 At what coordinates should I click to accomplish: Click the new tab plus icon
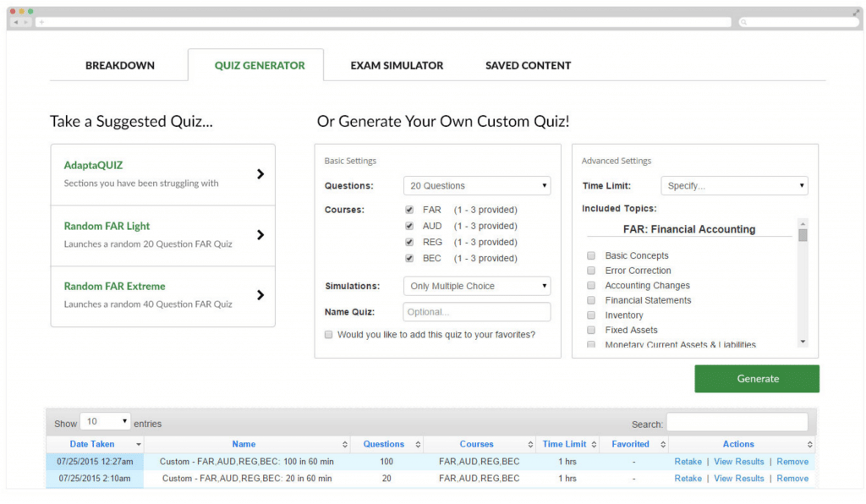coord(41,22)
